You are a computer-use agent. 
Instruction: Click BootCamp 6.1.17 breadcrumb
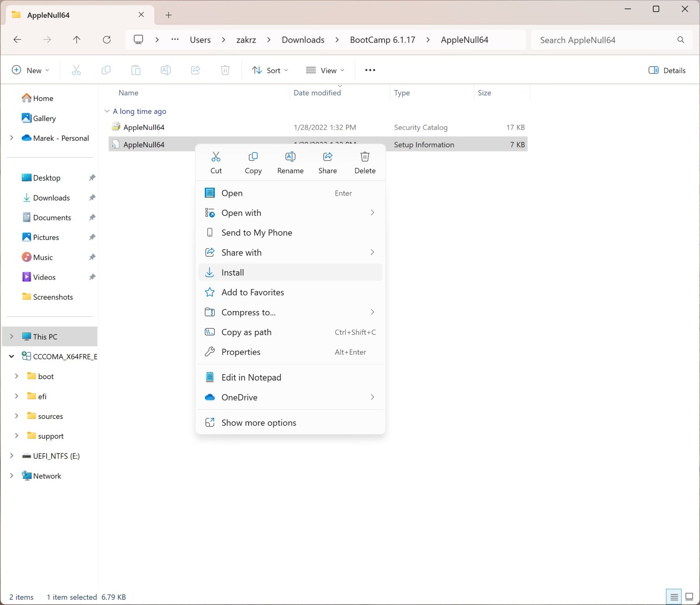(382, 40)
